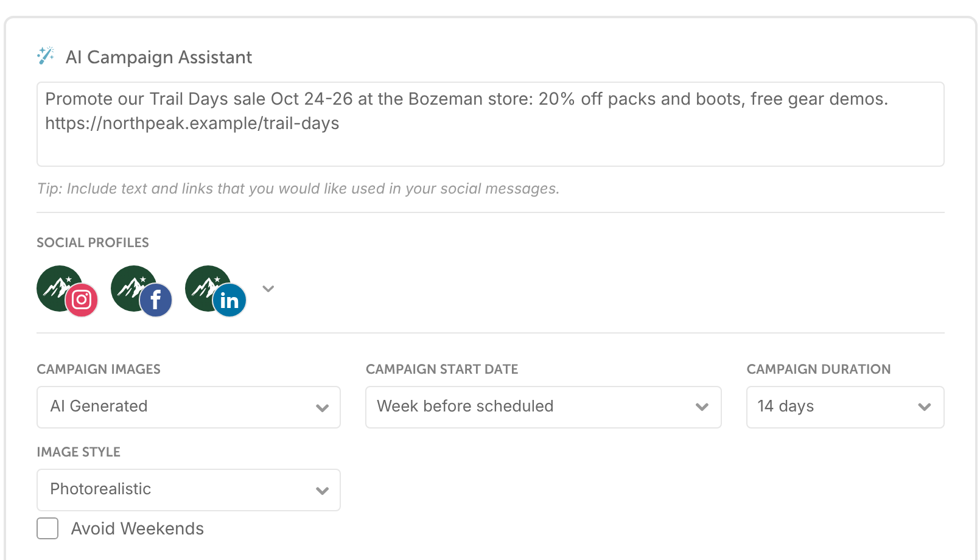Image resolution: width=980 pixels, height=560 pixels.
Task: Click the CAMPAIGN START DATE field label
Action: 442,369
